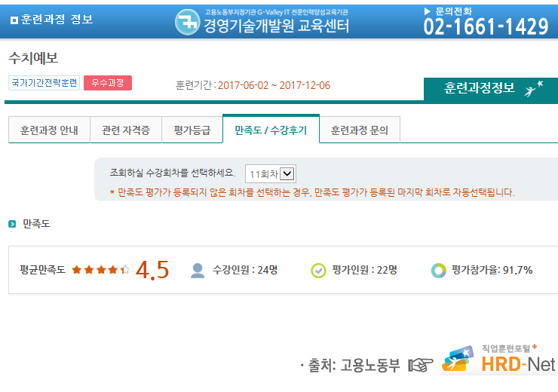Click the red 우수과정 badge
The width and height of the screenshot is (558, 392).
point(108,83)
